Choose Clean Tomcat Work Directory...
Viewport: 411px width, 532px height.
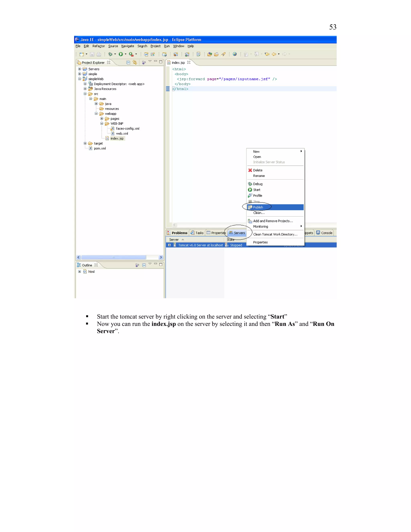(275, 234)
